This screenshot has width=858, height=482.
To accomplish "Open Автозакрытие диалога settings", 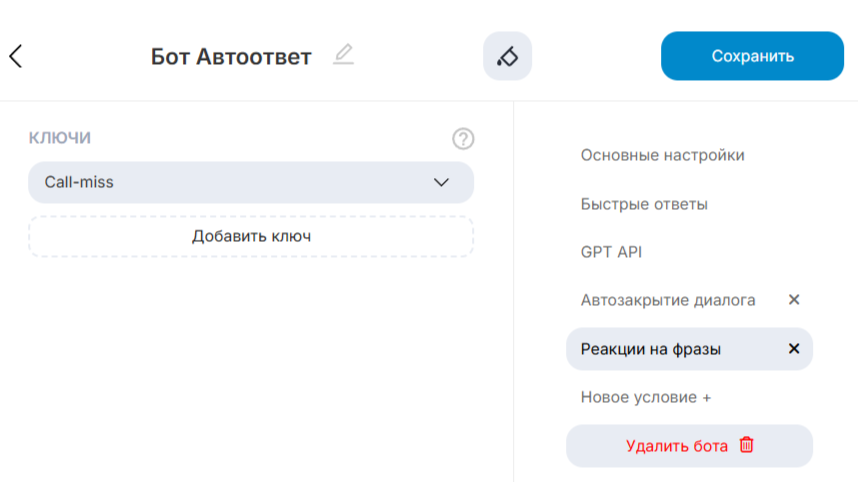I will 668,300.
